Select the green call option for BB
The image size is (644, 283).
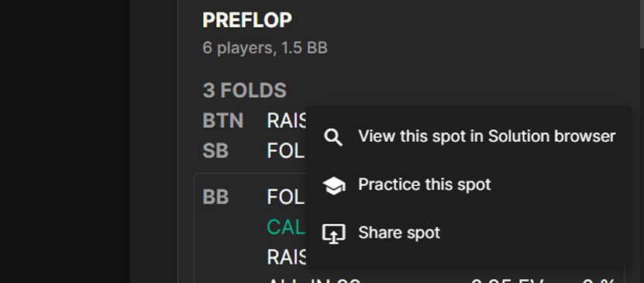[x=286, y=227]
